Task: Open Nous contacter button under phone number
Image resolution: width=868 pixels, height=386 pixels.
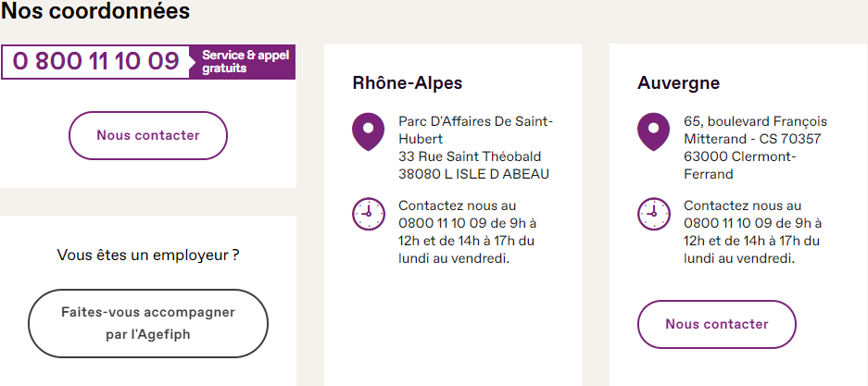Action: pyautogui.click(x=148, y=135)
